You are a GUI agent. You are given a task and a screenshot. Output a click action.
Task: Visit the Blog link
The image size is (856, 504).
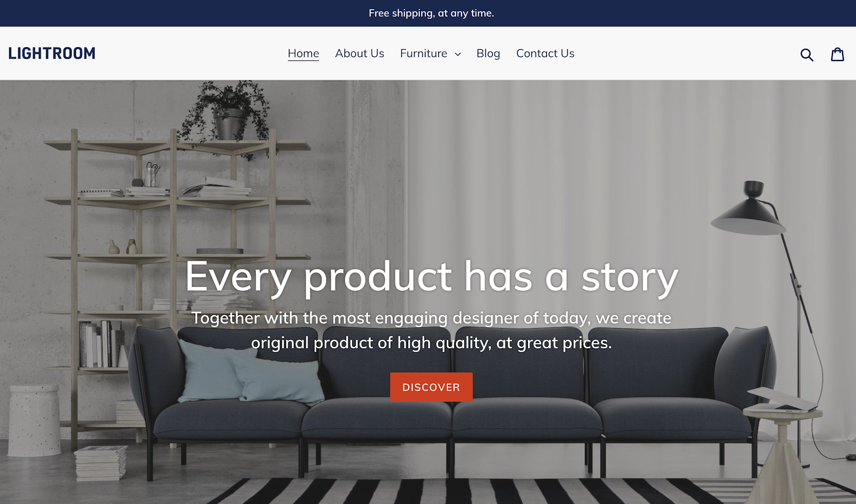(x=488, y=54)
